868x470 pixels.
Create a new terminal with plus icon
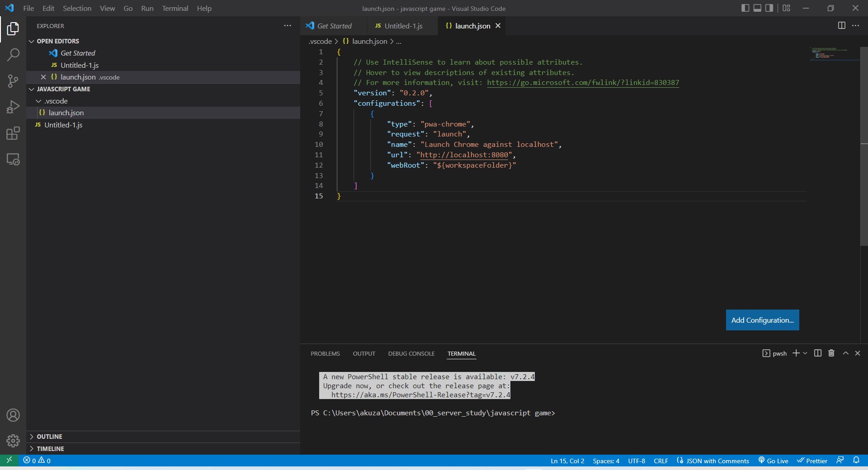tap(796, 353)
